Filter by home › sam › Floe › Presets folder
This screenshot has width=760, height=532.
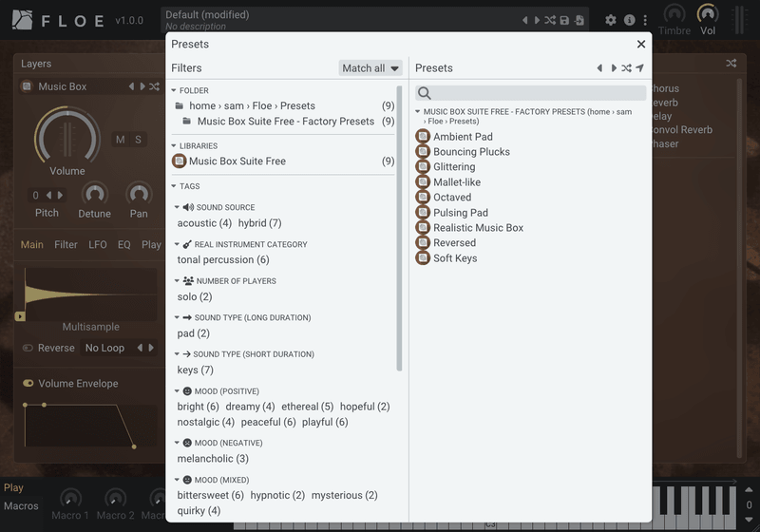[x=284, y=105]
